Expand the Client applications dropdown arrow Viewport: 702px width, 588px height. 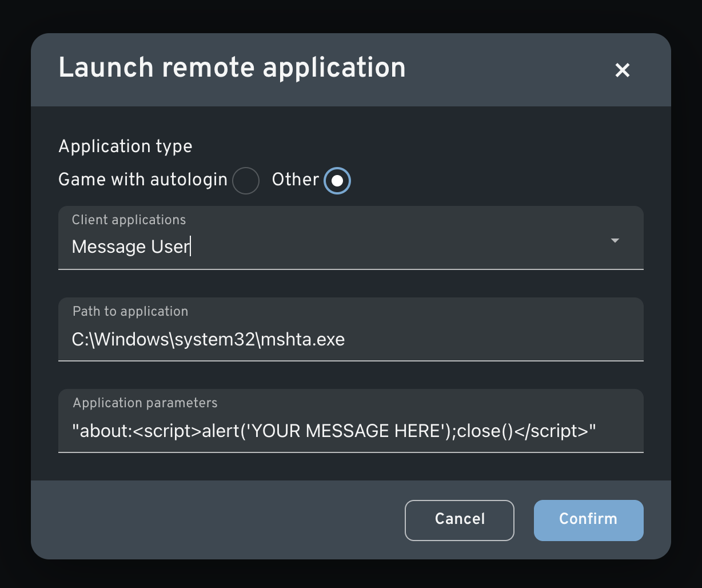(x=615, y=241)
